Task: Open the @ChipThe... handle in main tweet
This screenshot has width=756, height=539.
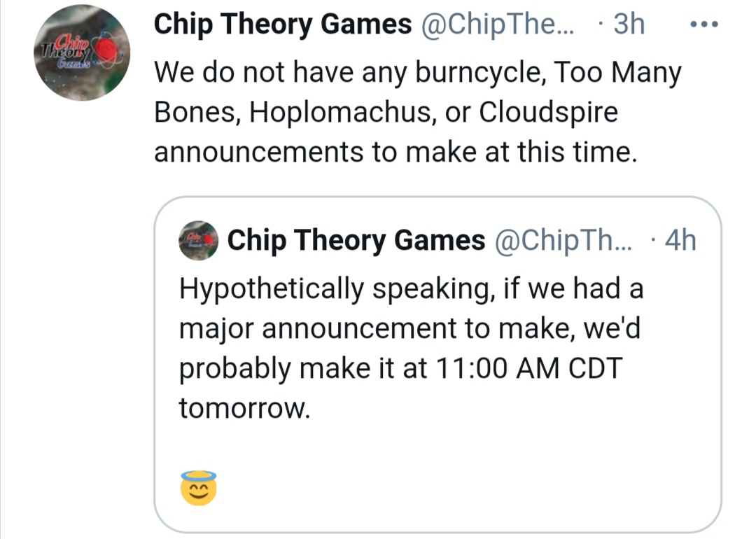Action: point(498,24)
